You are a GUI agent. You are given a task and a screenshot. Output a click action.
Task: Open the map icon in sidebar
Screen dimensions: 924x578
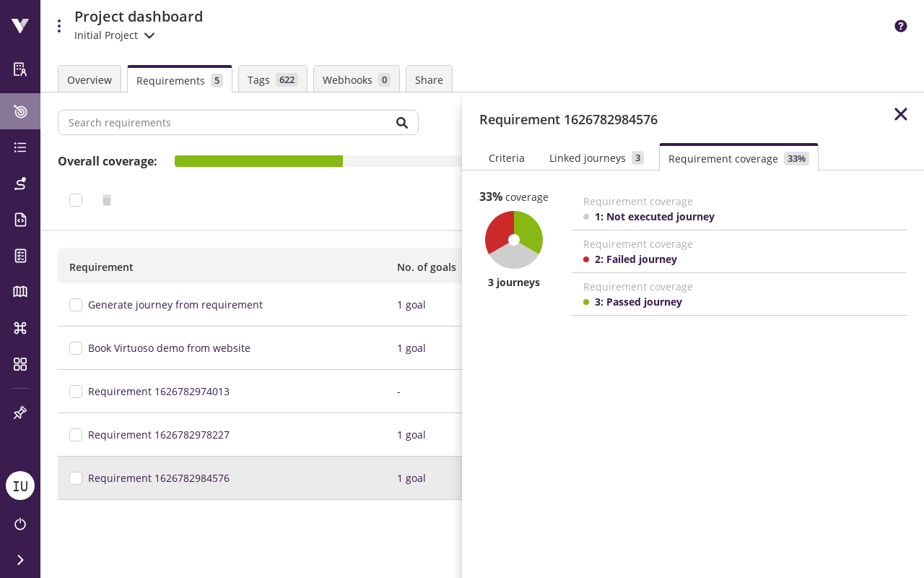(x=20, y=292)
